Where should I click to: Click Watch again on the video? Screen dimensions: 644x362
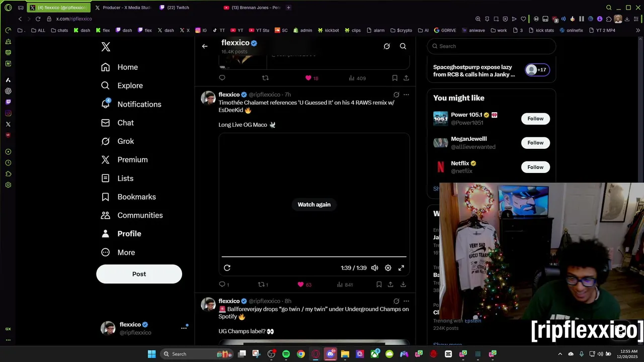[314, 205]
